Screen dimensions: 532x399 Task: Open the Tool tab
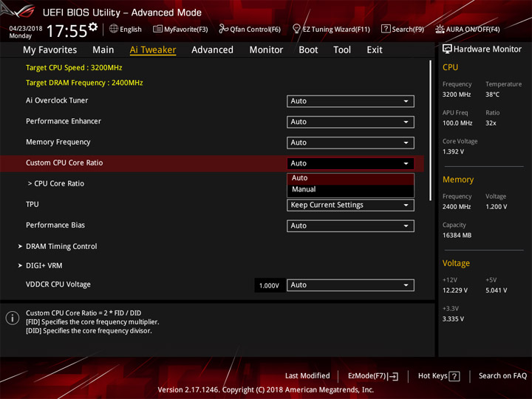[342, 50]
